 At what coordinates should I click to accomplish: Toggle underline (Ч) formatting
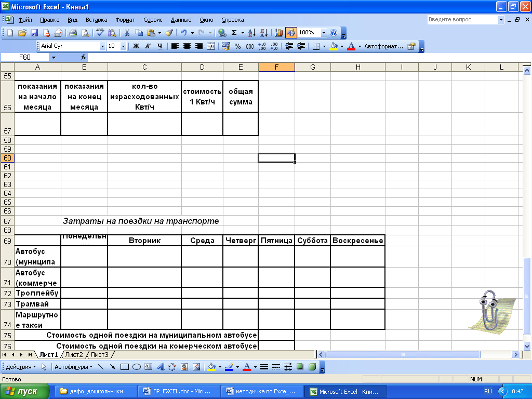pyautogui.click(x=160, y=46)
